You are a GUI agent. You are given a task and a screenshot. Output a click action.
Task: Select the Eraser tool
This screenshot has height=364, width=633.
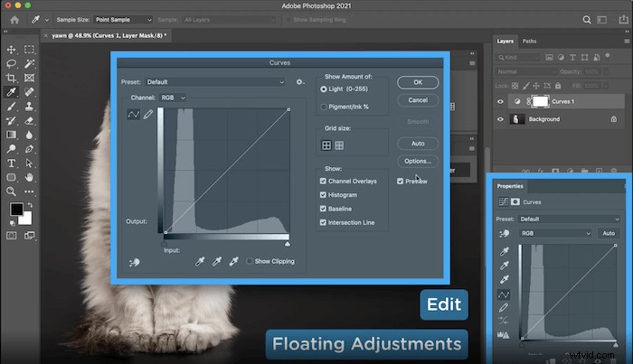click(x=29, y=120)
